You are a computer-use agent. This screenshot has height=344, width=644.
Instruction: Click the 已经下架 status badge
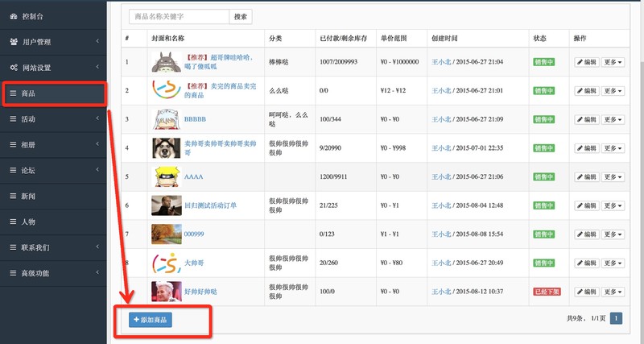[x=547, y=292]
